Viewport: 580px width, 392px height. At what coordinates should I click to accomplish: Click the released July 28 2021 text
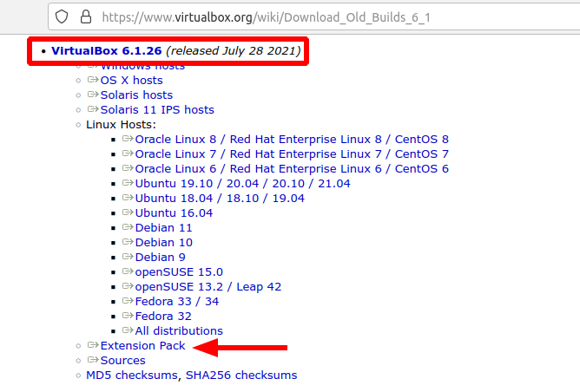click(234, 50)
